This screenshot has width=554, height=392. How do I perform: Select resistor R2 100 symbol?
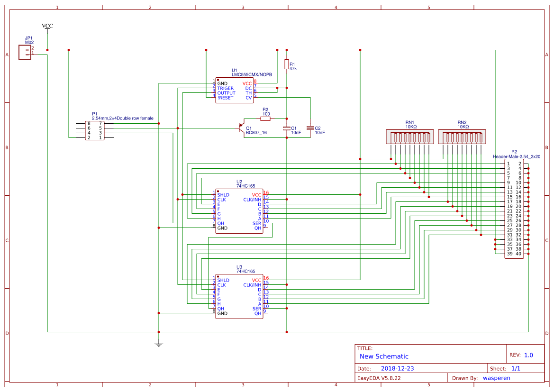(x=266, y=118)
